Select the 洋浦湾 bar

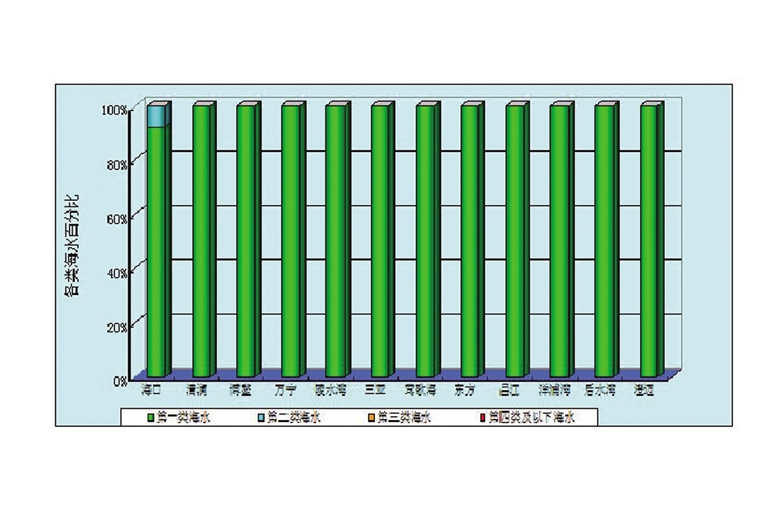click(559, 240)
